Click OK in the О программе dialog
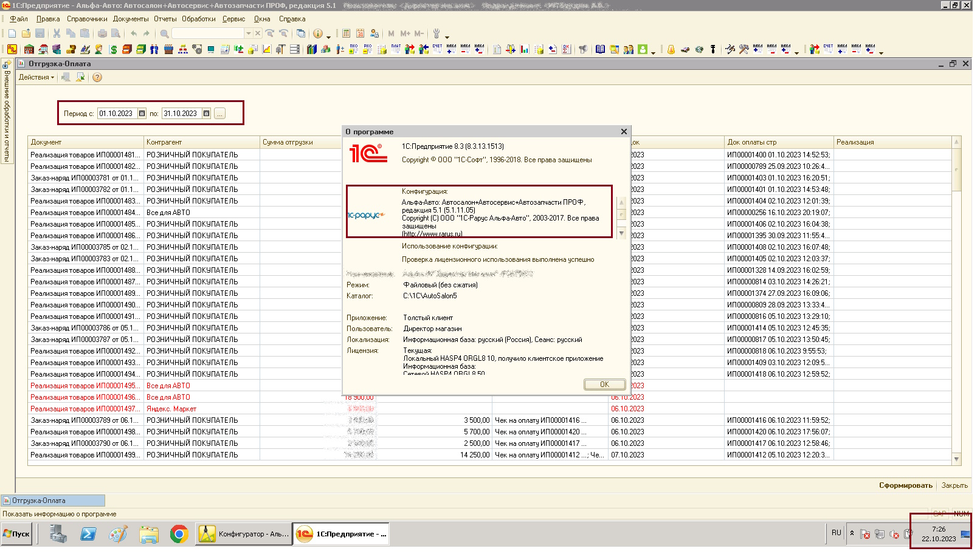 (x=604, y=385)
